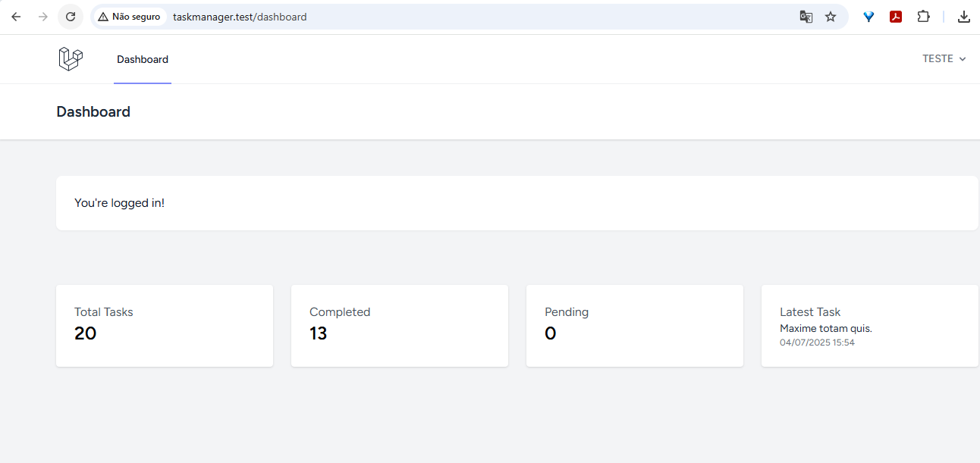Click the forward navigation arrow
This screenshot has height=463, width=980.
pos(43,16)
